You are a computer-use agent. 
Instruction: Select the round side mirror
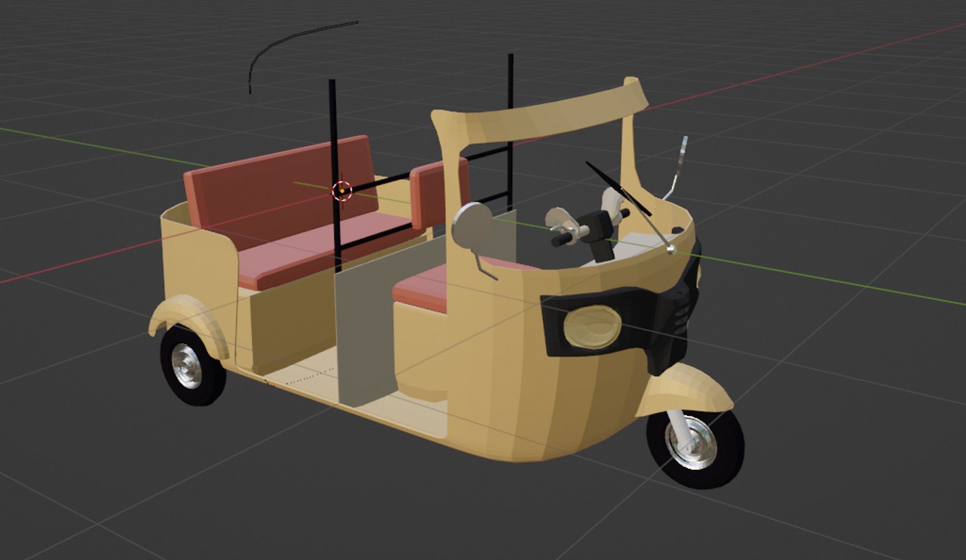pyautogui.click(x=472, y=225)
